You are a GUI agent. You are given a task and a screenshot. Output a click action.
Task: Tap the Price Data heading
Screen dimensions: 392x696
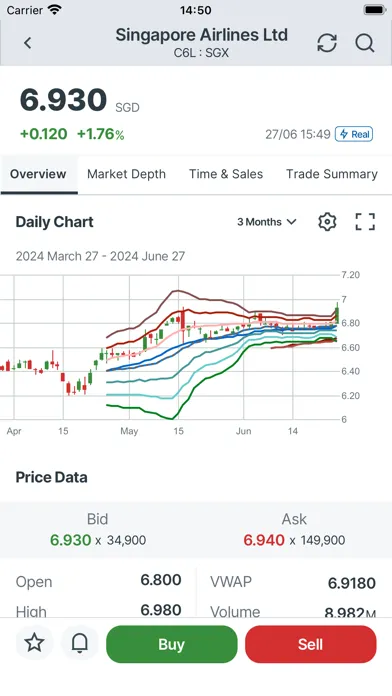[51, 477]
